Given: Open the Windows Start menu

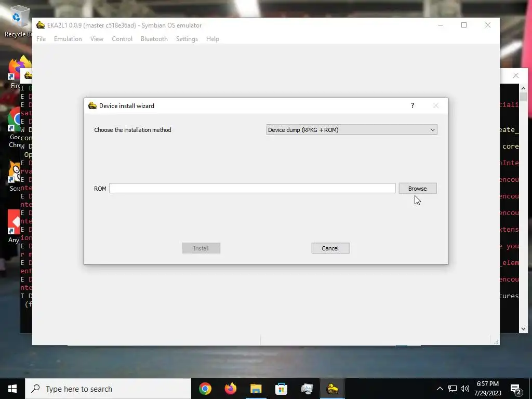Looking at the screenshot, I should 12,389.
